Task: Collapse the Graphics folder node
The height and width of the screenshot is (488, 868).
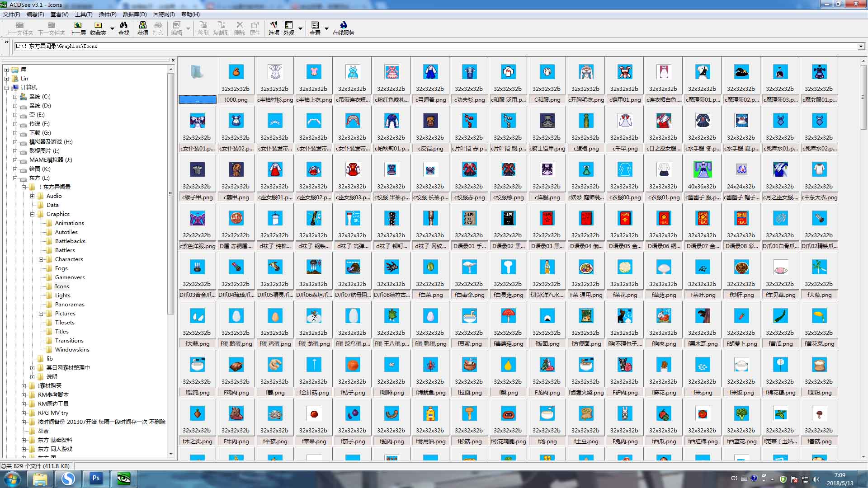Action: [x=33, y=214]
